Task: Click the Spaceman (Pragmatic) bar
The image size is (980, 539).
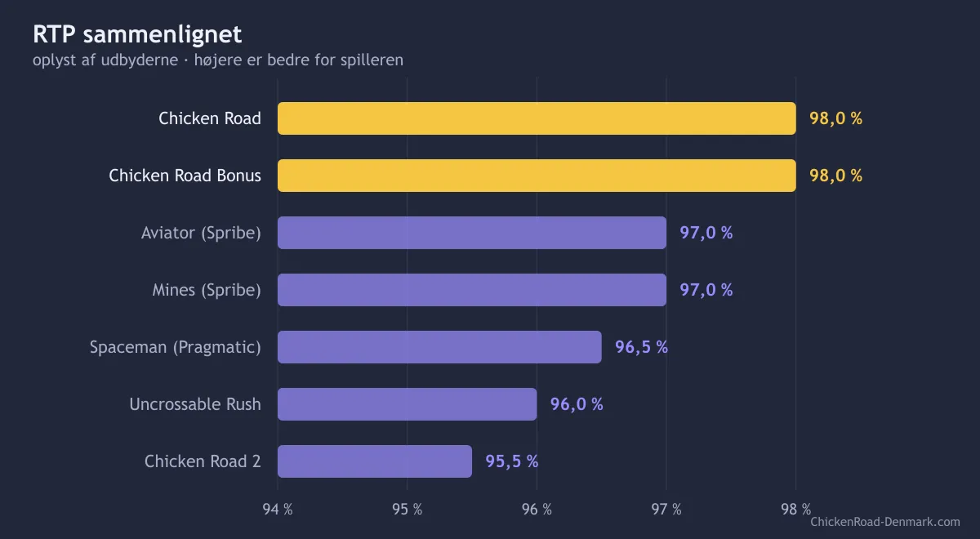Action: pyautogui.click(x=439, y=347)
